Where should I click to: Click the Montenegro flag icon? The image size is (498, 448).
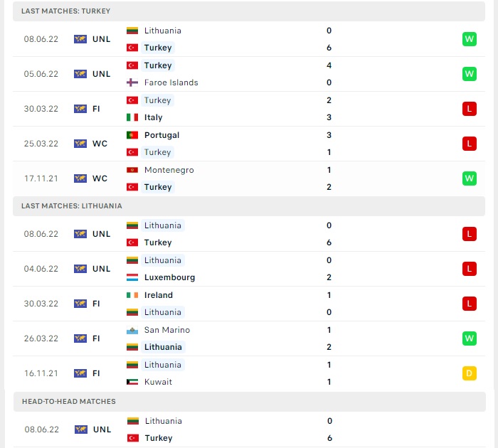pyautogui.click(x=132, y=170)
